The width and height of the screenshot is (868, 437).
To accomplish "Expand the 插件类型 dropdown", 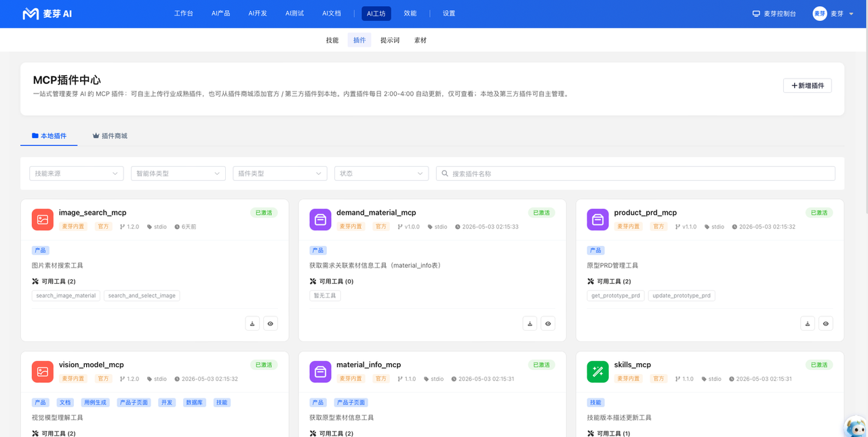I will point(280,173).
